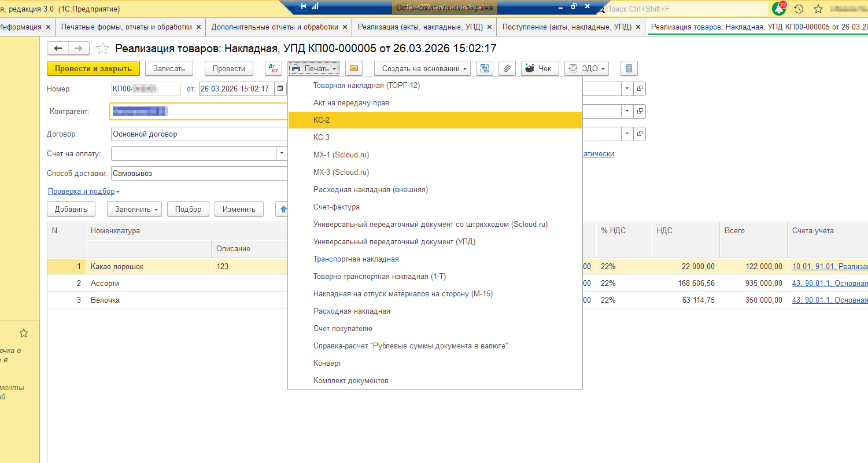Click the Изменить button
Screen dimensions: 868x463
click(x=239, y=209)
